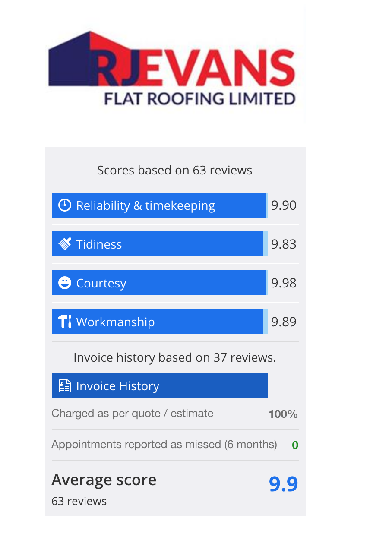This screenshot has width=392, height=537.
Task: Click the 9.98 courtesy score value
Action: [284, 283]
